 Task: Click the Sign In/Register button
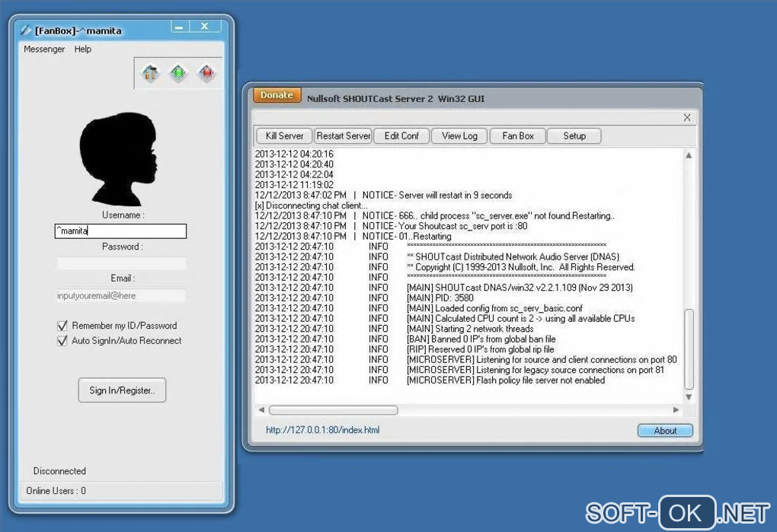click(x=122, y=390)
